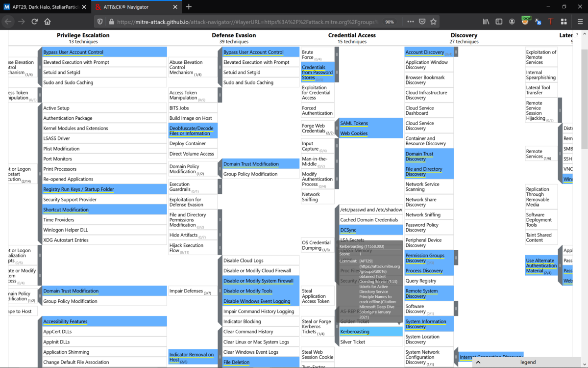This screenshot has width=588, height=368.
Task: Open the Library bookmarks panel
Action: [x=486, y=22]
